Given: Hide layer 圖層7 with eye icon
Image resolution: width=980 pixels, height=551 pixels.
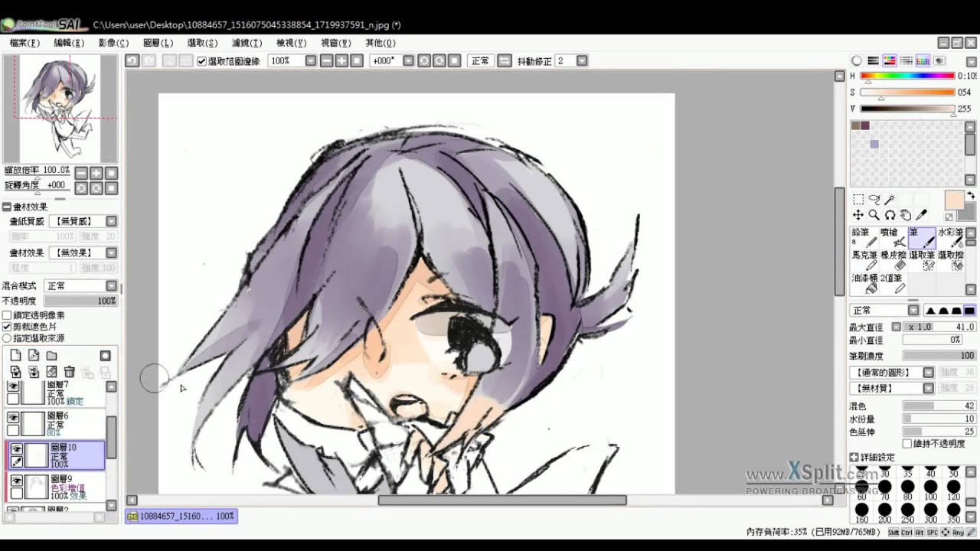Looking at the screenshot, I should (x=13, y=386).
